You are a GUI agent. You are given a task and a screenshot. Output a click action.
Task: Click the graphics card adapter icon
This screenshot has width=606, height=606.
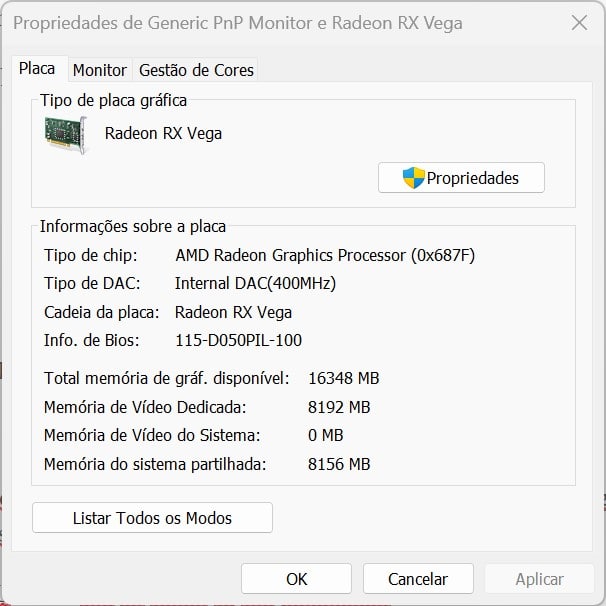click(x=65, y=134)
